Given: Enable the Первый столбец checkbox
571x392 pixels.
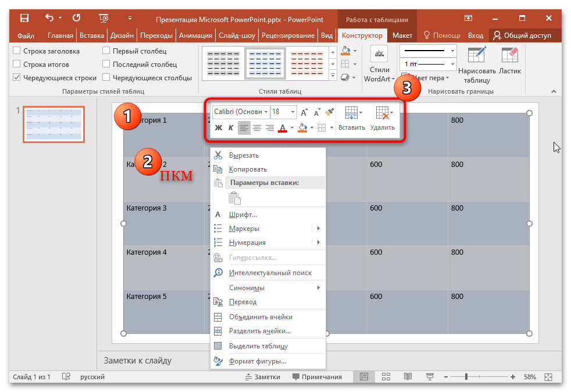Looking at the screenshot, I should (106, 51).
